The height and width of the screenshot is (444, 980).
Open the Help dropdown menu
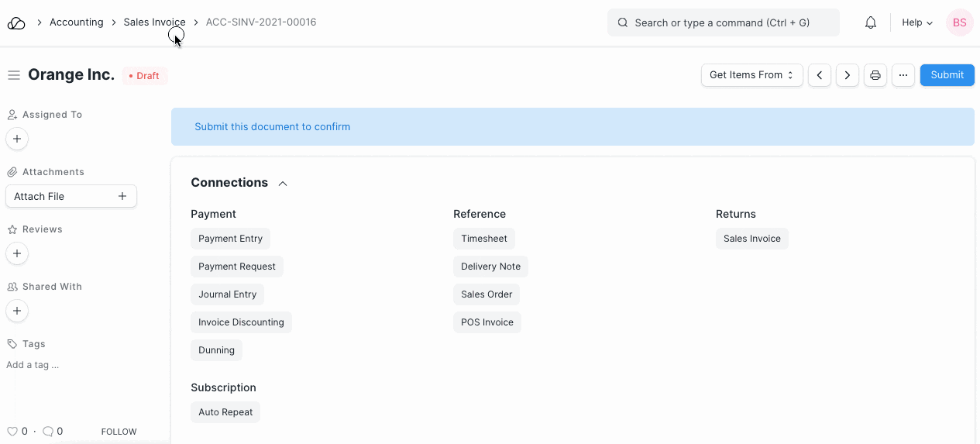(917, 23)
